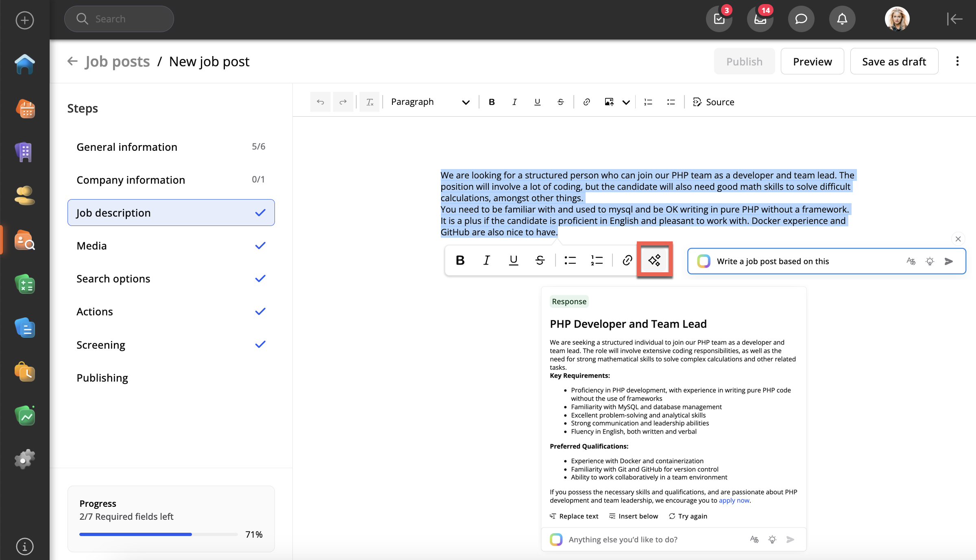The image size is (976, 560).
Task: Toggle underline in floating toolbar
Action: pos(514,260)
